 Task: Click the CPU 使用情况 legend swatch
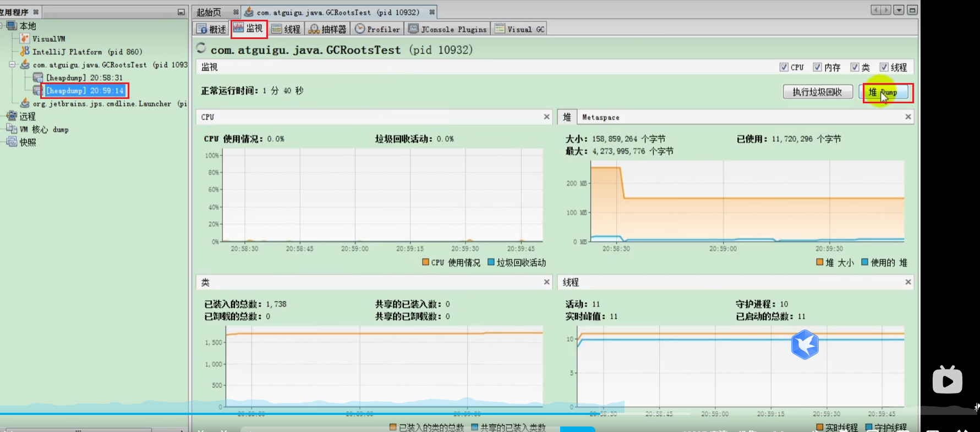(x=425, y=262)
